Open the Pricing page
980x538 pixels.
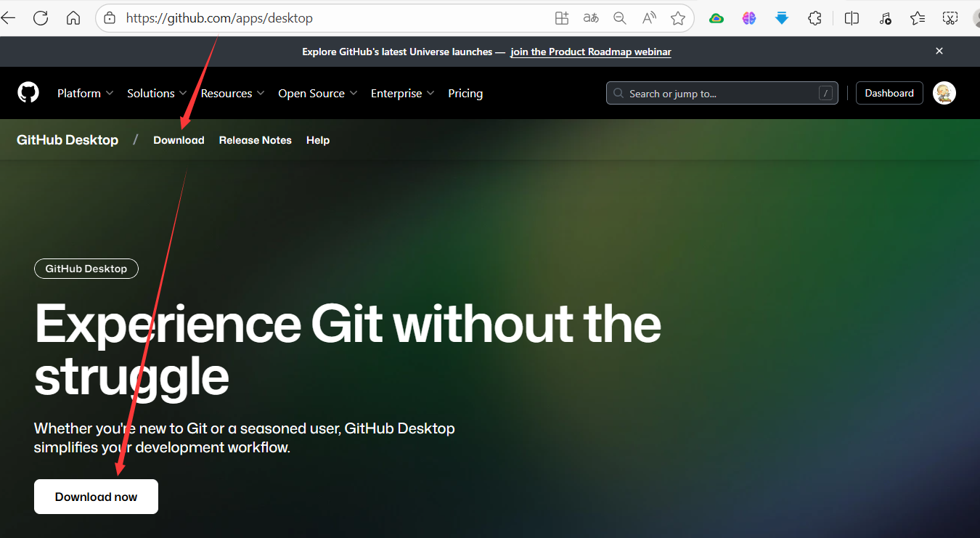coord(465,93)
